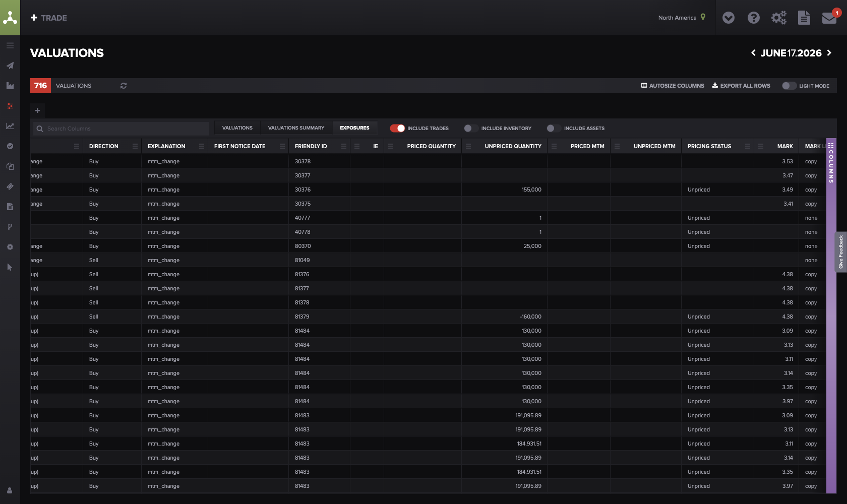Click Export All Rows
Image resolution: width=847 pixels, height=504 pixels.
(741, 86)
